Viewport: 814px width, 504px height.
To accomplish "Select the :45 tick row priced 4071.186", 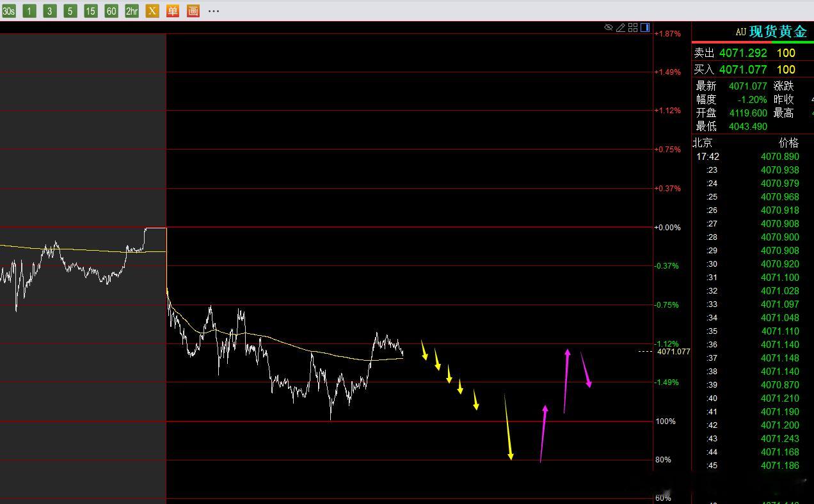I will coord(753,466).
